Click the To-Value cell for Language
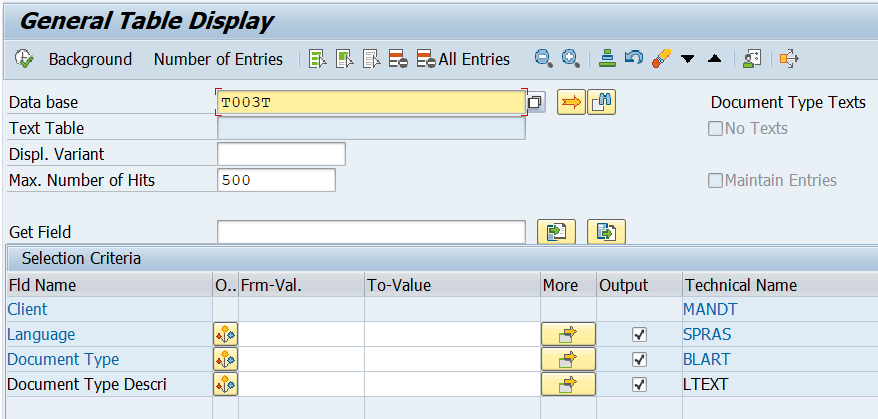The height and width of the screenshot is (419, 878). tap(452, 334)
